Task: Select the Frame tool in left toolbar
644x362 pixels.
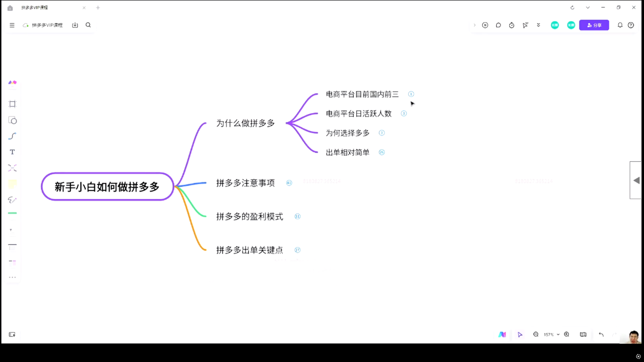Action: pos(13,104)
